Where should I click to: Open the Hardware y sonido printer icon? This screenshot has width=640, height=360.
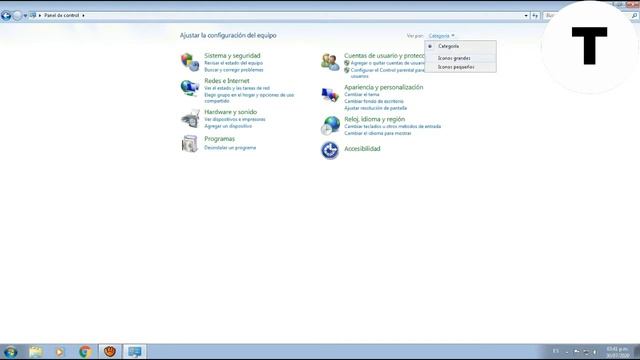pos(190,119)
